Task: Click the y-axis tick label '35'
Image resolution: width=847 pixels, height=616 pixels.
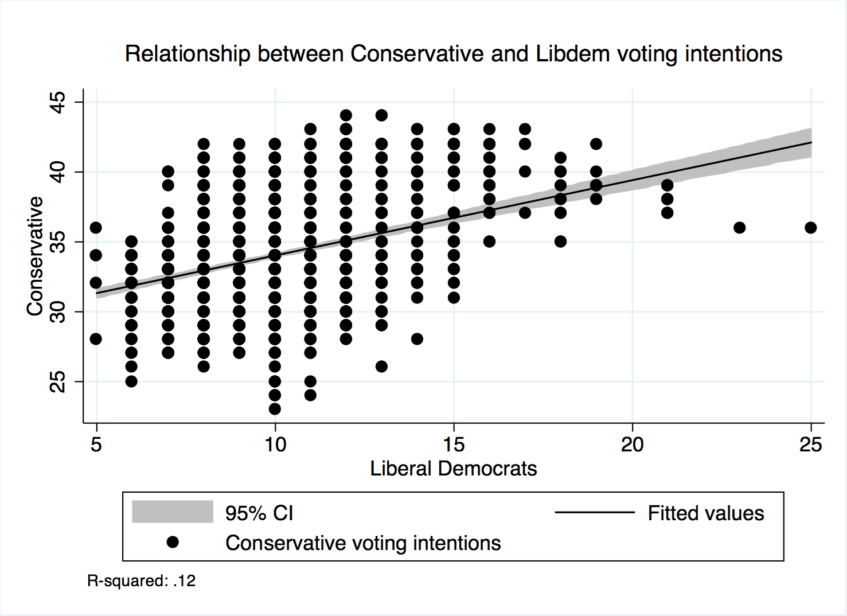Action: (x=58, y=242)
